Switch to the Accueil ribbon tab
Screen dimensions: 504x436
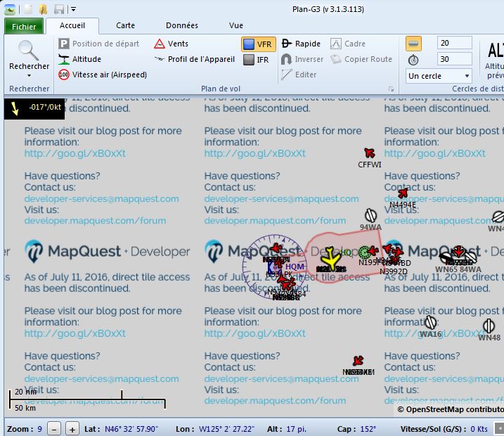[72, 26]
